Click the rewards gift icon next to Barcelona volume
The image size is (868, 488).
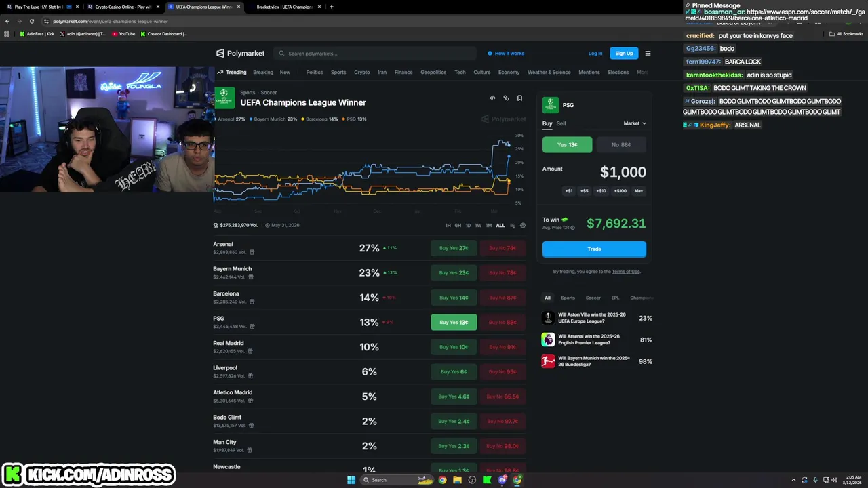point(252,302)
